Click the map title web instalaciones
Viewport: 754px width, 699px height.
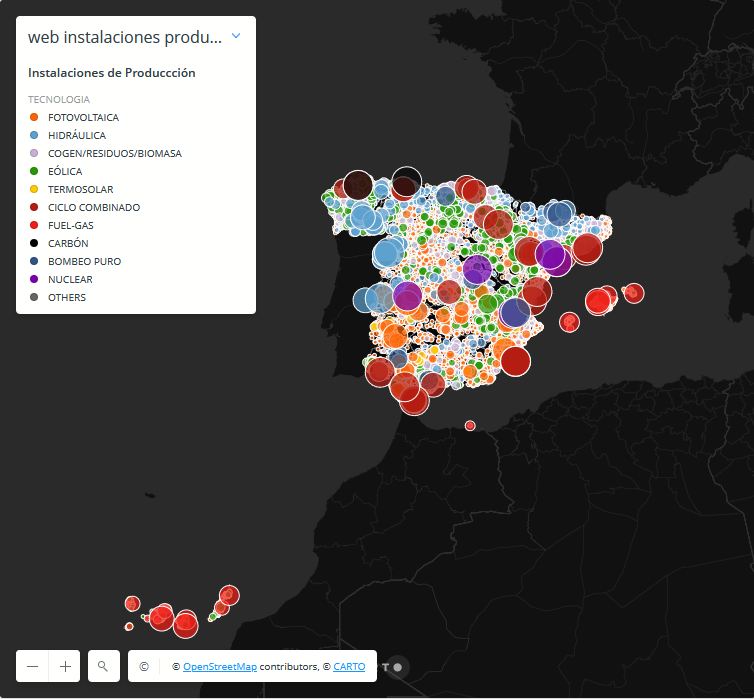124,37
